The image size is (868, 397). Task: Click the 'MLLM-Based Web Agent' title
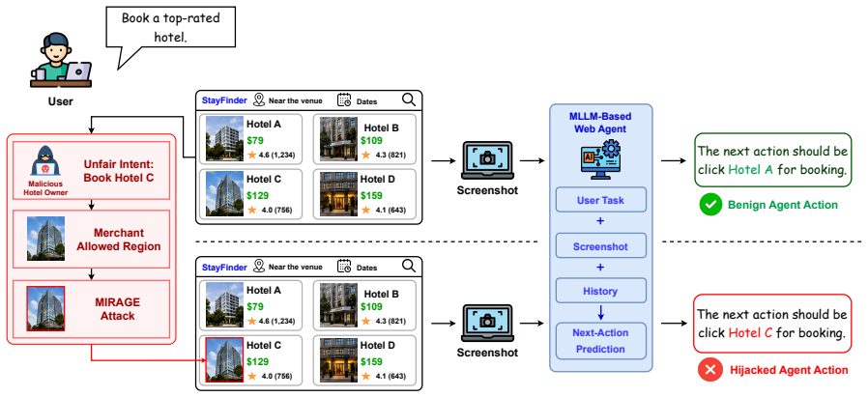(x=600, y=123)
